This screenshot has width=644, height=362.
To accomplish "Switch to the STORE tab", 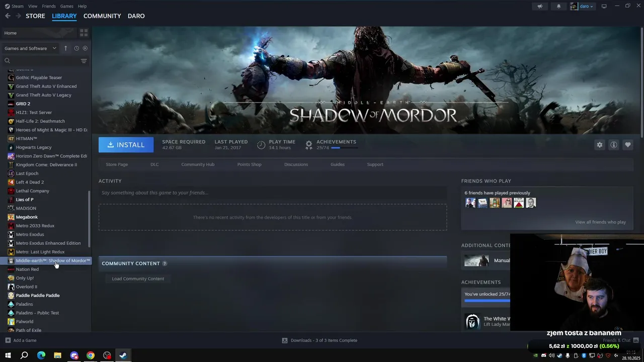I will (35, 16).
